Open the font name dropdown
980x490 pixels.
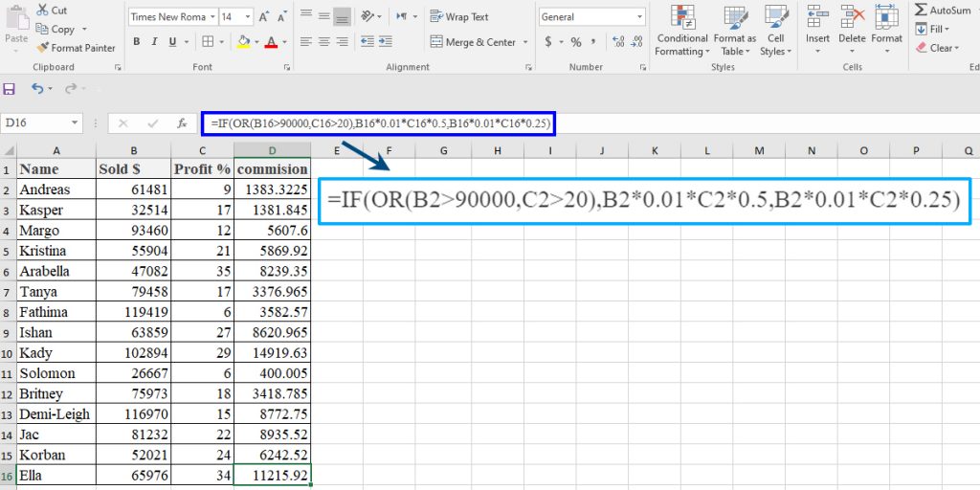pos(213,17)
